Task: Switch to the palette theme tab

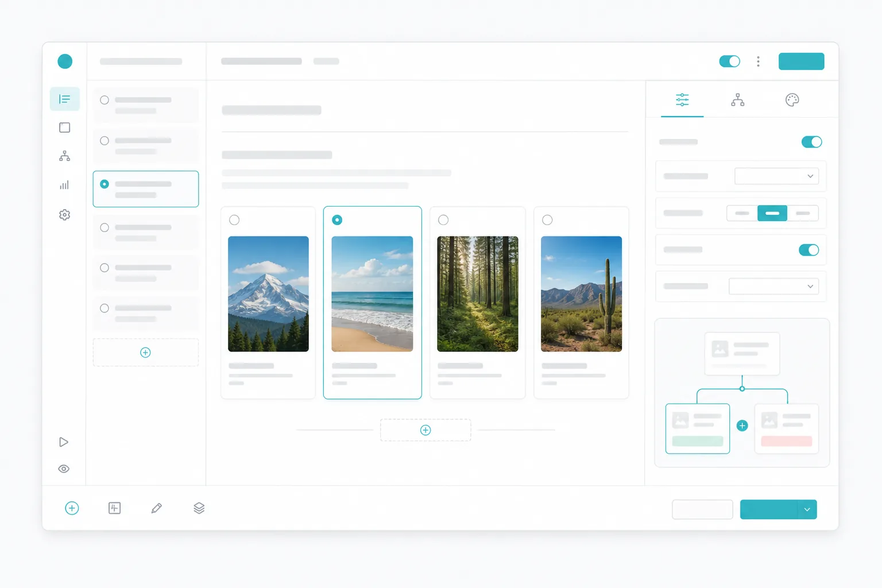Action: click(792, 100)
